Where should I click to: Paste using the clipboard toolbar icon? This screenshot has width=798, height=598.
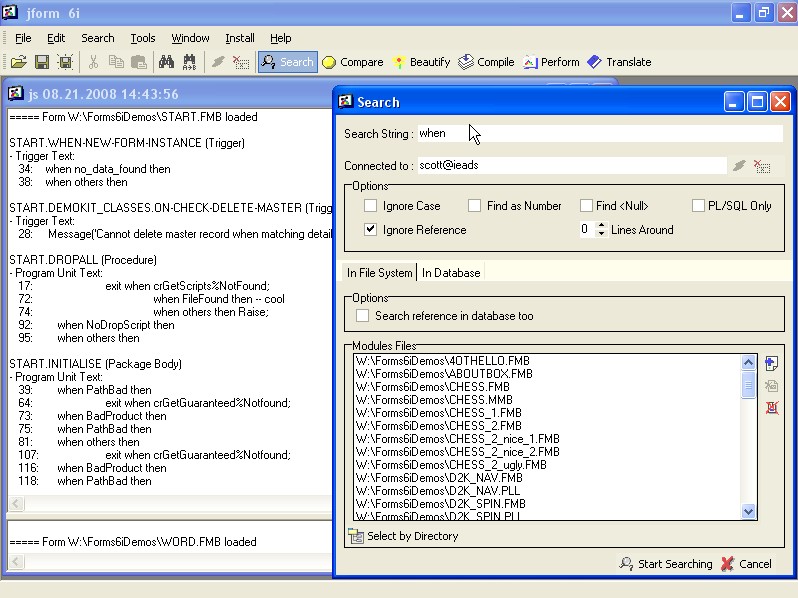pyautogui.click(x=139, y=62)
